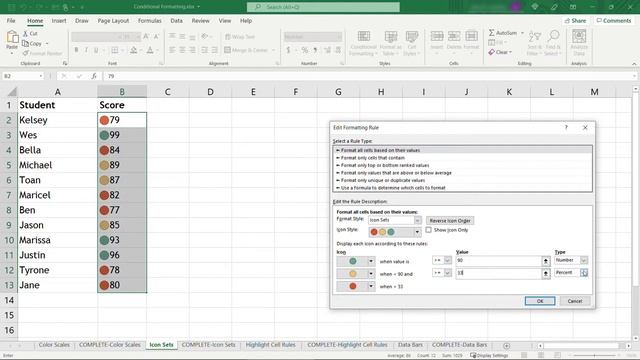640x360 pixels.
Task: Click the new sheet plus icon
Action: coord(507,345)
